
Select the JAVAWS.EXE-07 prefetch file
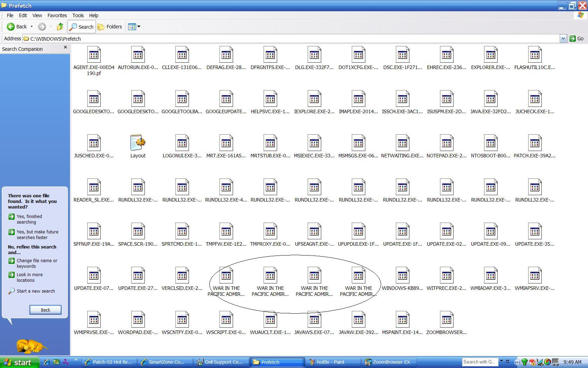click(314, 323)
